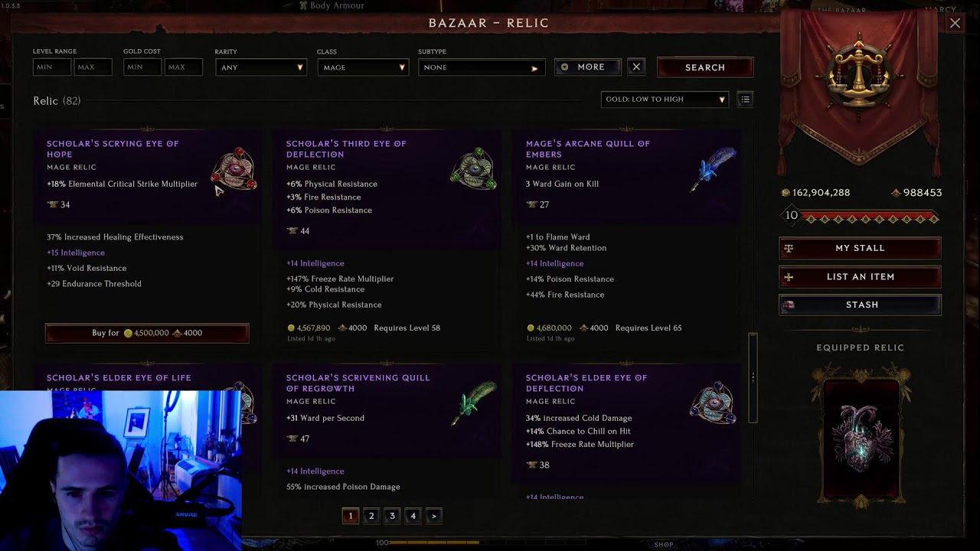This screenshot has height=551, width=980.
Task: Open the My Stall menu
Action: click(860, 248)
